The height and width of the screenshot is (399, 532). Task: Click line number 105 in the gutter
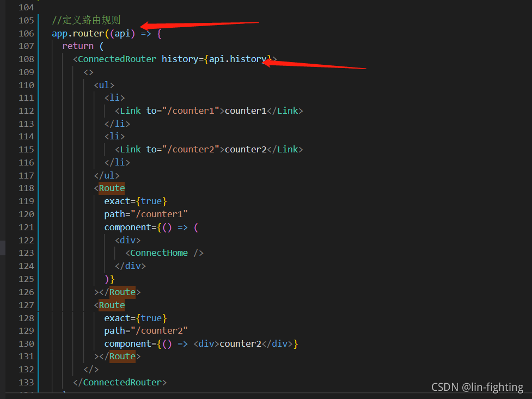(x=26, y=20)
